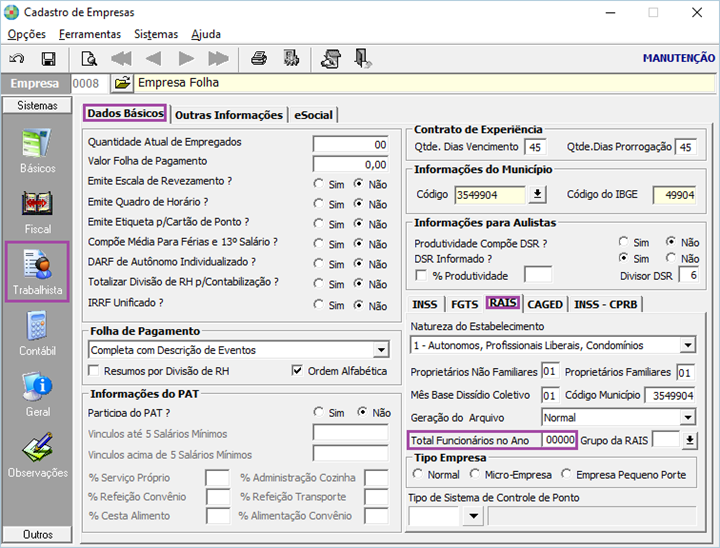Switch to the Dados Básicos tab
The width and height of the screenshot is (720, 548).
pos(125,113)
